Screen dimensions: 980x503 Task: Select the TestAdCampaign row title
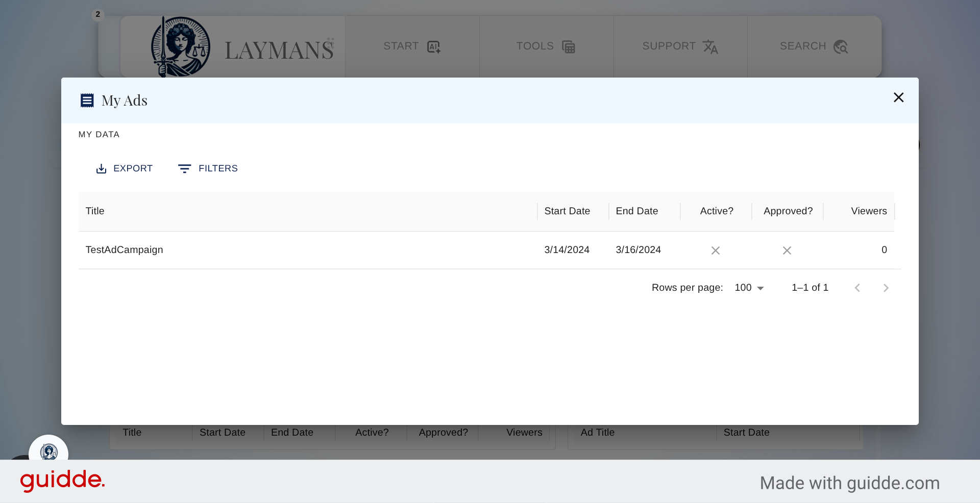(x=124, y=250)
